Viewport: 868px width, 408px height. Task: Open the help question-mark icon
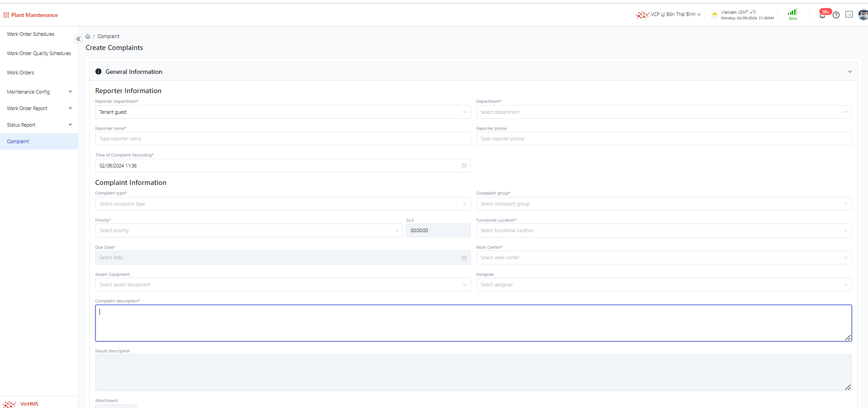point(836,15)
